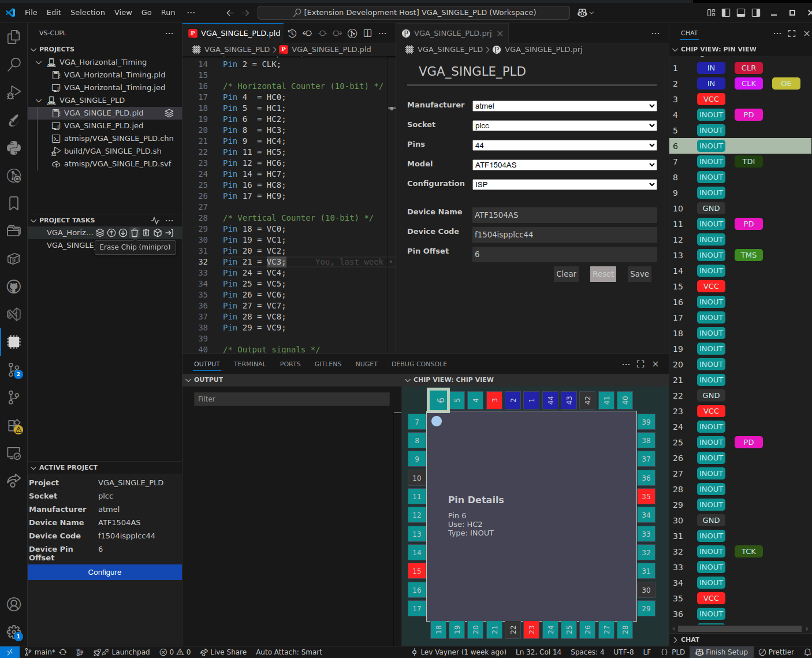Click the yellow OE tag on pin 2
812x658 pixels.
(x=786, y=84)
